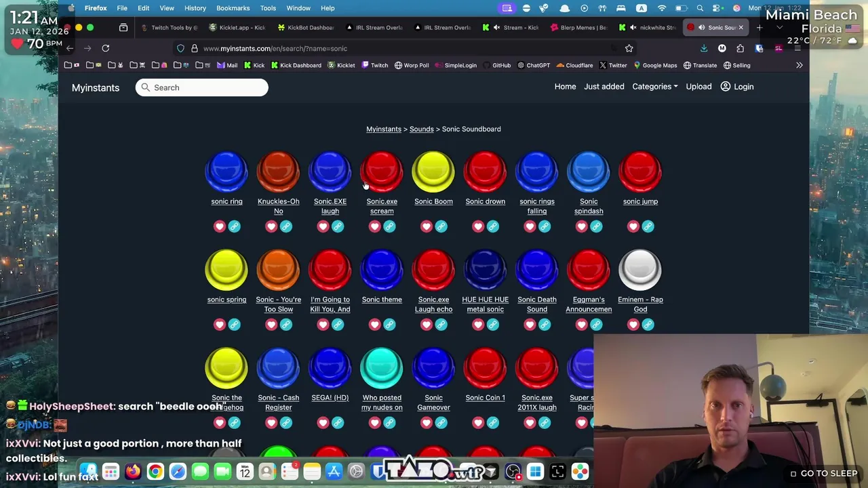Click the Myinstants search input field
Viewport: 868px width, 488px height.
[201, 87]
